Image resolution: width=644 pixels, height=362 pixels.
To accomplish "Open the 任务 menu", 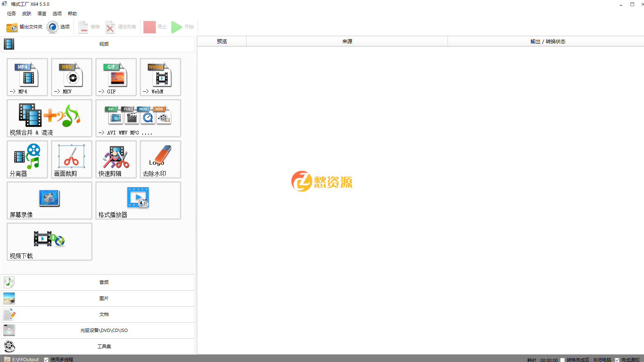I will click(x=12, y=14).
